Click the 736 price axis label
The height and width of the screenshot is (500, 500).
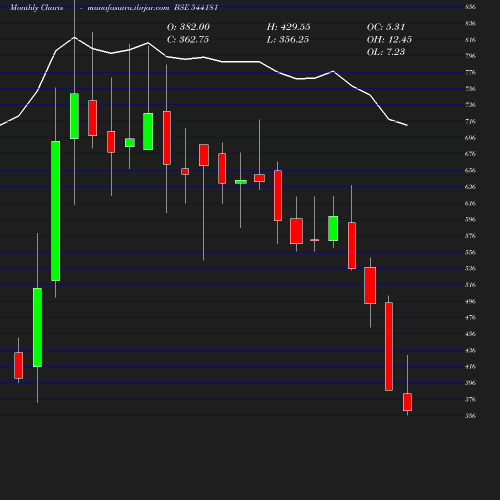[470, 105]
